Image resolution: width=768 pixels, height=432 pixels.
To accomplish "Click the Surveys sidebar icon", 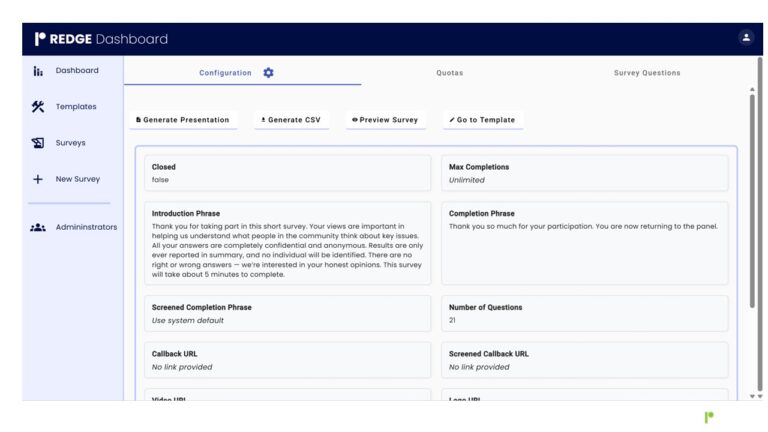I will point(38,143).
